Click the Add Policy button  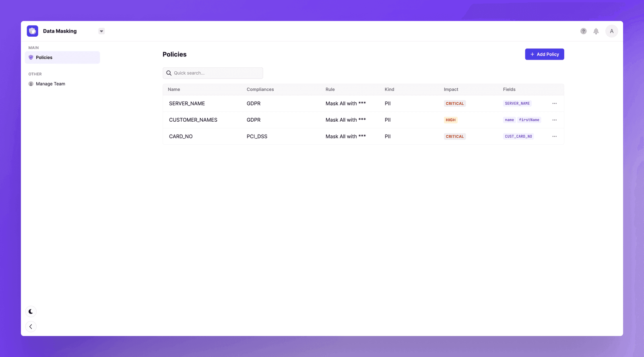pyautogui.click(x=544, y=54)
